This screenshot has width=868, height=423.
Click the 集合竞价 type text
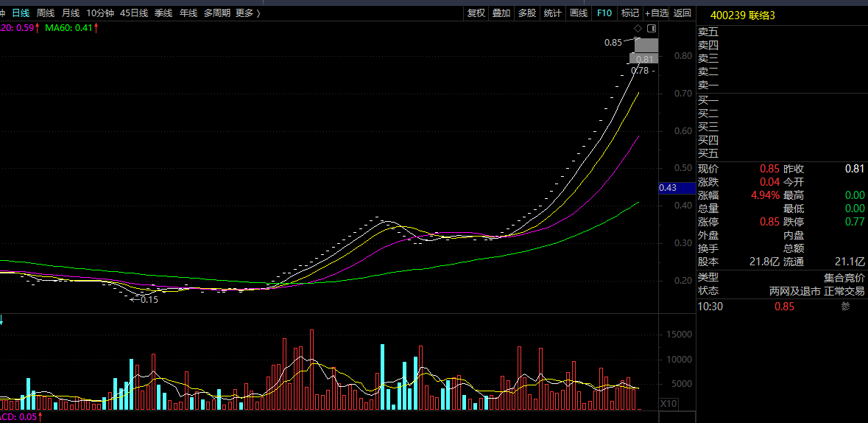844,278
